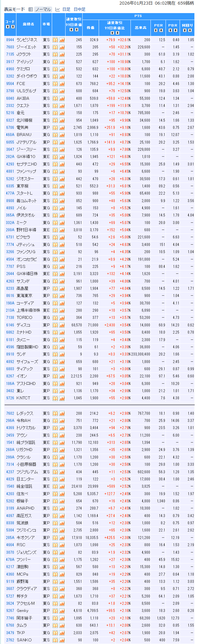Open the book icon in the イオン row
Screen dimensions: 199x644
pos(55,376)
